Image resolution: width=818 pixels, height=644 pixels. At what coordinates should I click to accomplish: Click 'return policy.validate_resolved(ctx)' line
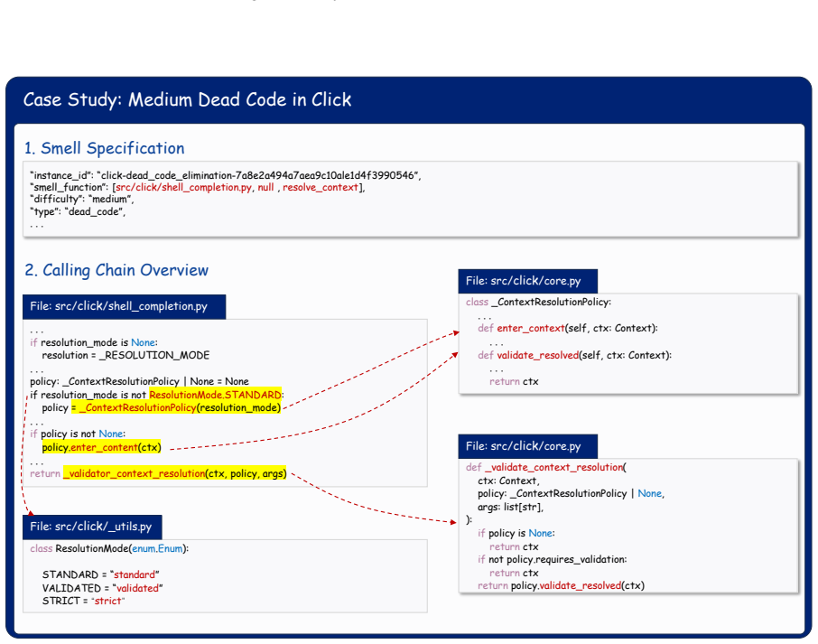[x=561, y=585]
